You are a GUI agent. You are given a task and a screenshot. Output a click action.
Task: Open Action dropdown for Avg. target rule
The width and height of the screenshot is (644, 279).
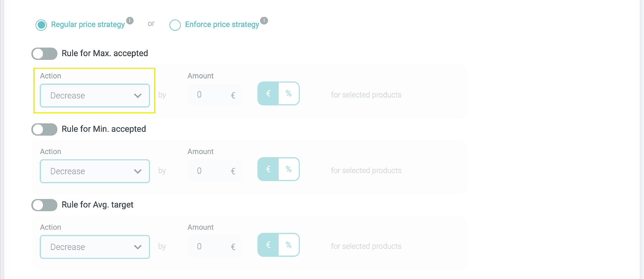click(x=95, y=247)
